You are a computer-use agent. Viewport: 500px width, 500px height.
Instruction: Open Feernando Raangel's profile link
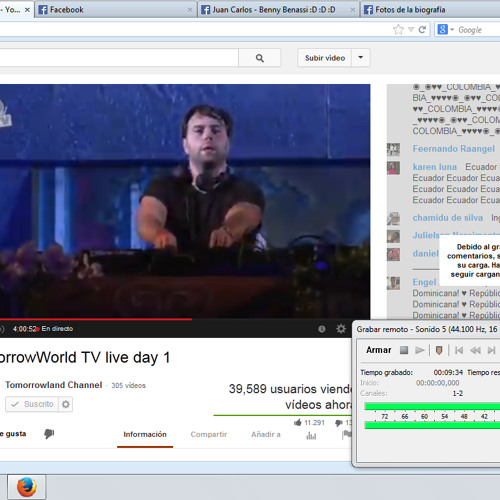point(453,149)
